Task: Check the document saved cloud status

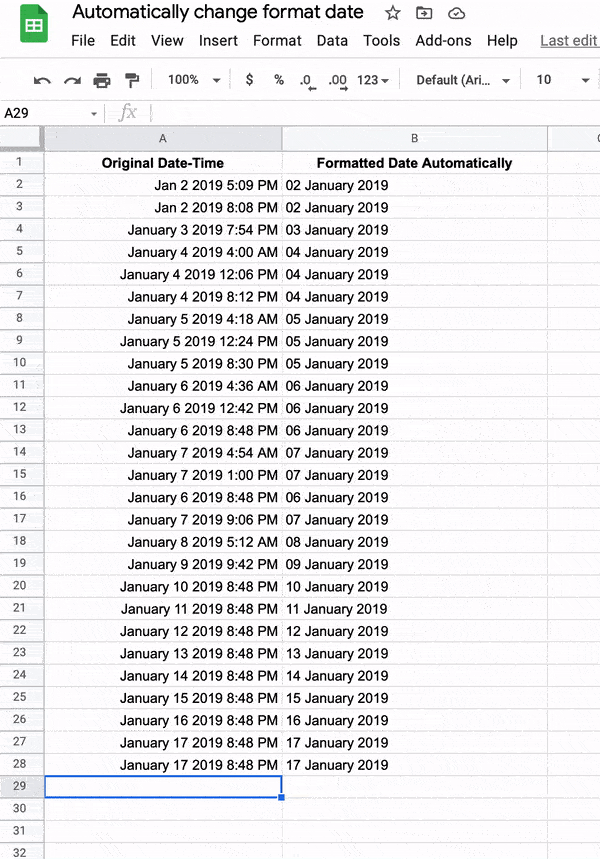Action: [x=456, y=12]
